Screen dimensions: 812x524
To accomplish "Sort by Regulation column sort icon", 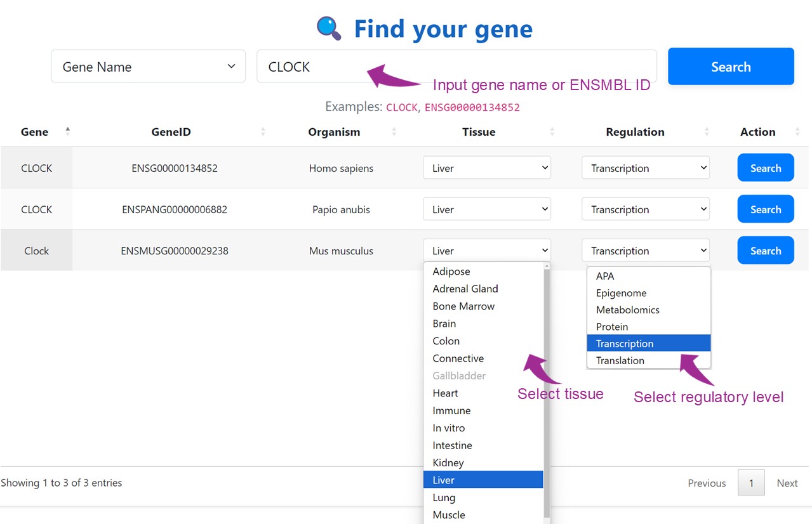I will click(707, 132).
